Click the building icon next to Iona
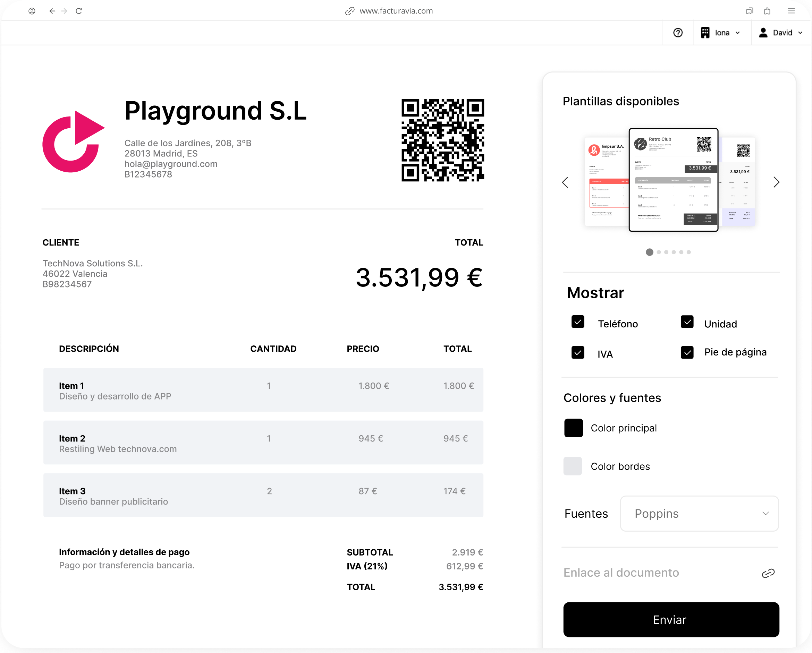 [705, 33]
